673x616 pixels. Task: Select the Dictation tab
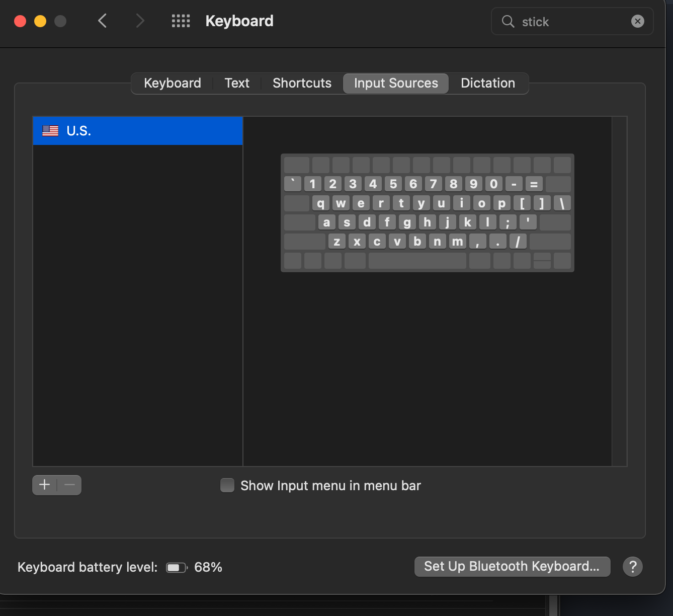(x=488, y=83)
